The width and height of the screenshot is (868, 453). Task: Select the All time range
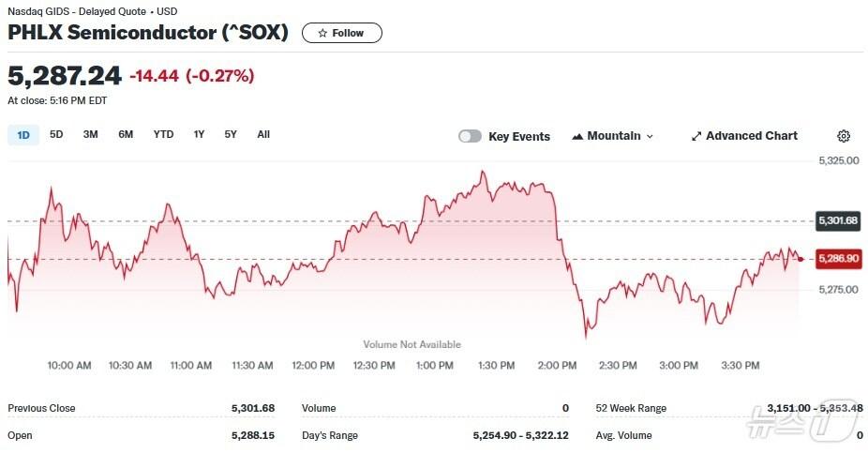point(263,134)
